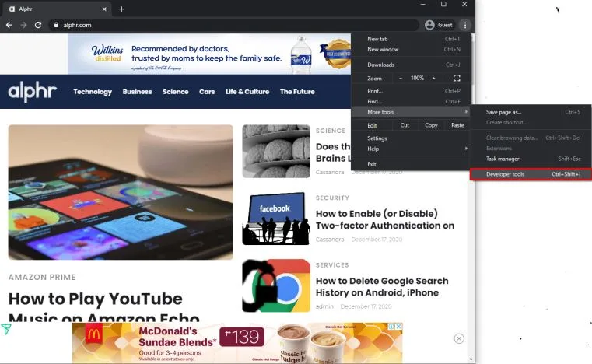Open Settings from the Chrome menu

[412, 138]
